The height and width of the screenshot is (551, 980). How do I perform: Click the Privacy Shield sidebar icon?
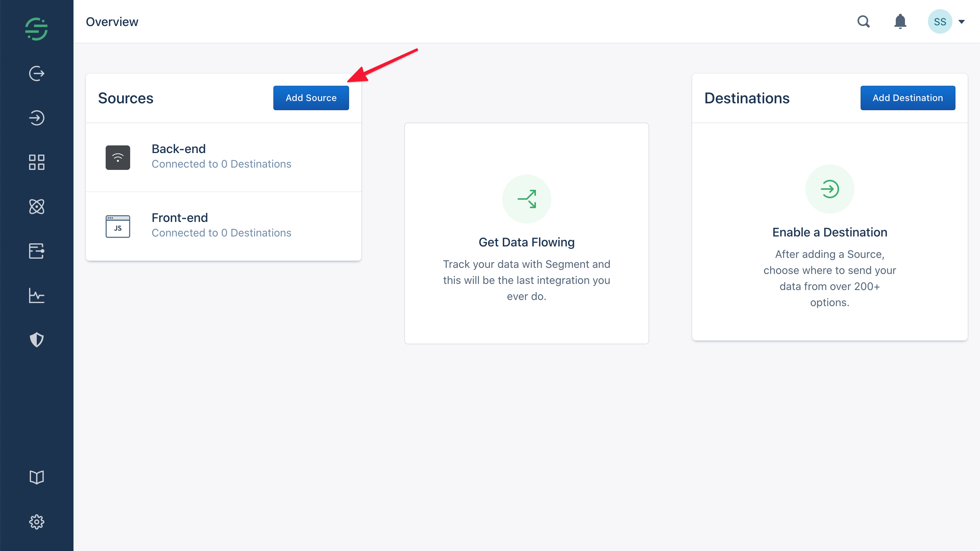tap(37, 340)
